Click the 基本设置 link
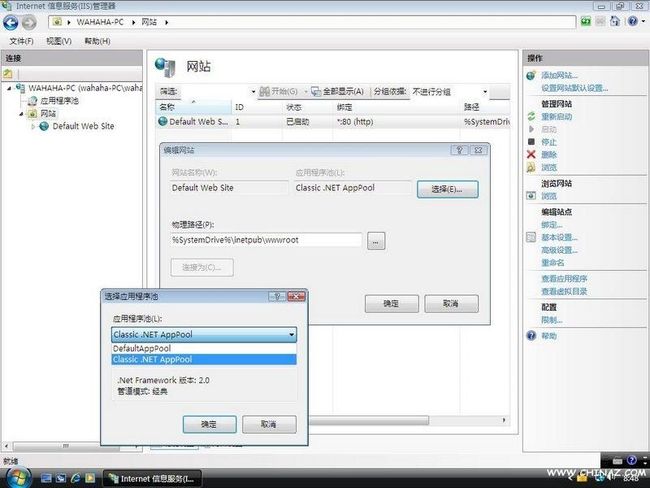650x488 pixels. point(559,238)
